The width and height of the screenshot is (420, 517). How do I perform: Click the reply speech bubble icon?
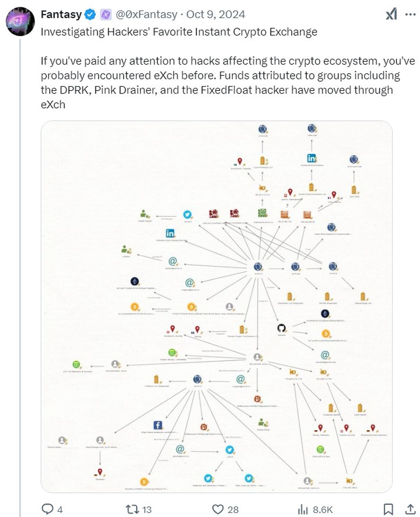point(47,509)
